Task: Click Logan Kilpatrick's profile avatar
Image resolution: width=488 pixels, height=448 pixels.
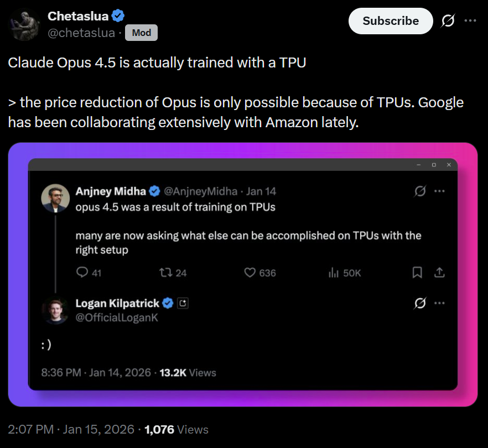Action: coord(55,310)
